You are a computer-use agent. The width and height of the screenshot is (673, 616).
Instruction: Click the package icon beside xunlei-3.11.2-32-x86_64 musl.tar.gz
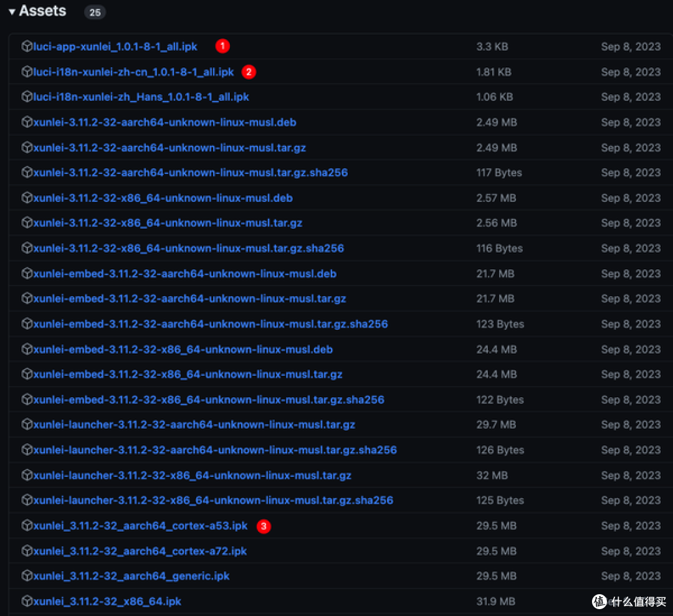27,223
